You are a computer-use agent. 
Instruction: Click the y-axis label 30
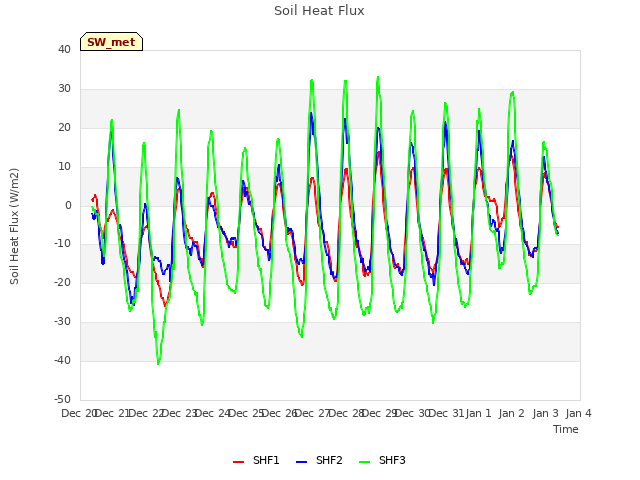(64, 89)
